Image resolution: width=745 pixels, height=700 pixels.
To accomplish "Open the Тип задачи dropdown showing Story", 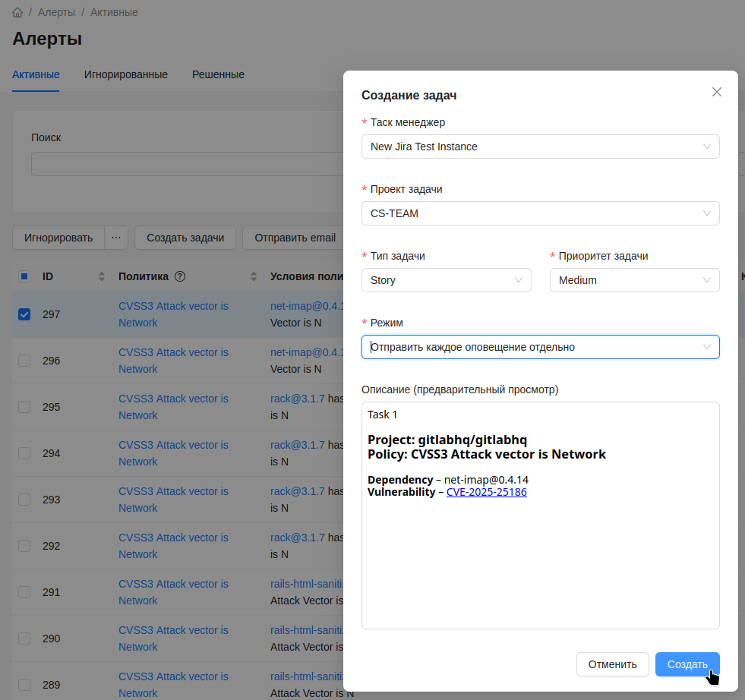I will pyautogui.click(x=446, y=280).
